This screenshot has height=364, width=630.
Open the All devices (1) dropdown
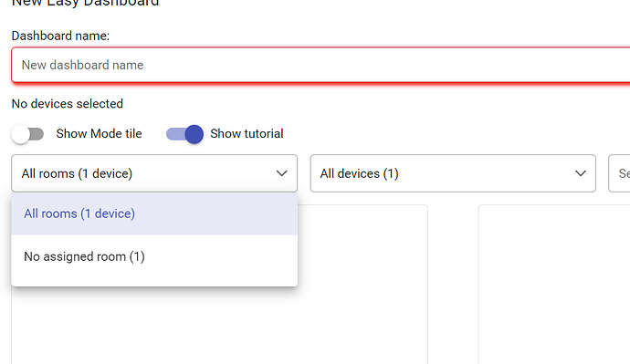pos(453,173)
